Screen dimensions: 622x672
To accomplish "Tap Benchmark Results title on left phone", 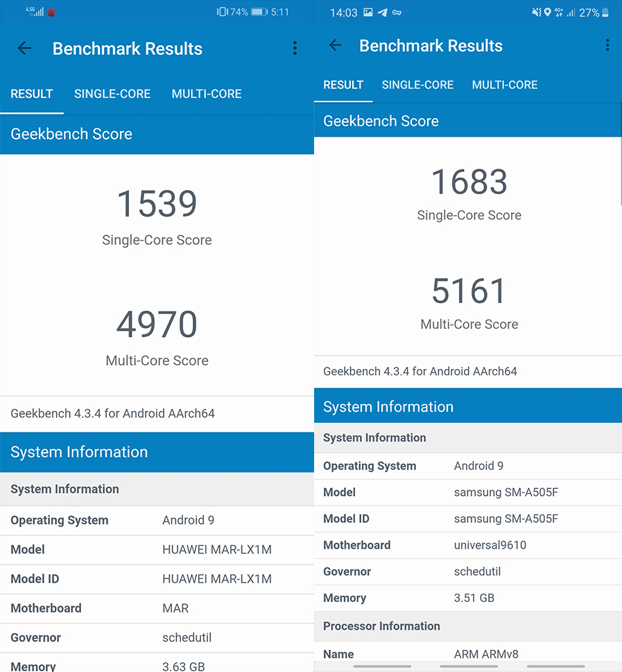I will 128,49.
